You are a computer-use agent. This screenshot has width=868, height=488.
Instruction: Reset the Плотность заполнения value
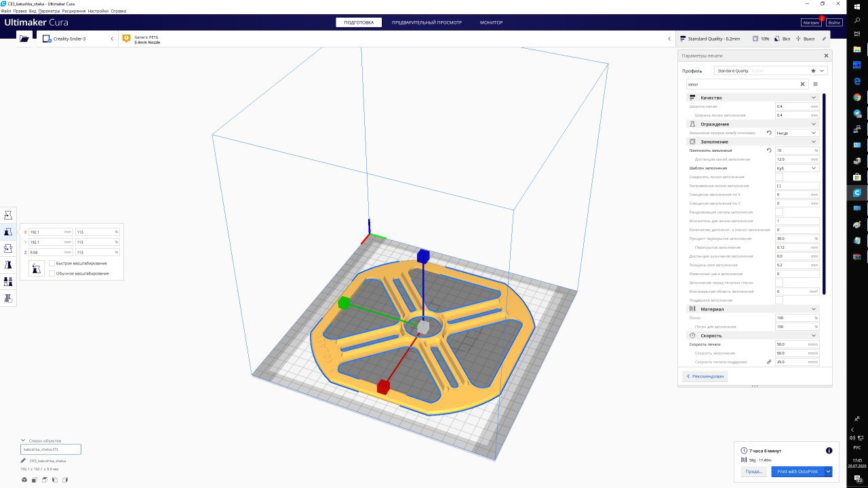[x=769, y=150]
